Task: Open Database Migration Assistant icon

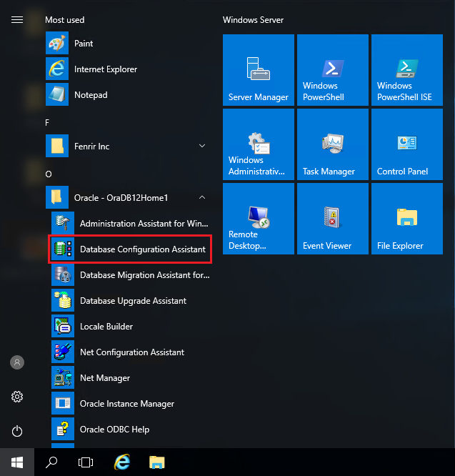Action: pyautogui.click(x=63, y=274)
